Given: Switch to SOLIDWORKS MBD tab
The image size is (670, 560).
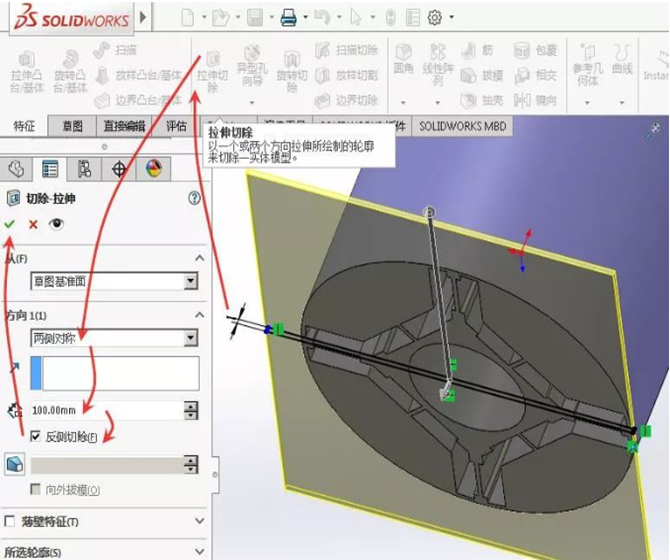Looking at the screenshot, I should pyautogui.click(x=462, y=126).
